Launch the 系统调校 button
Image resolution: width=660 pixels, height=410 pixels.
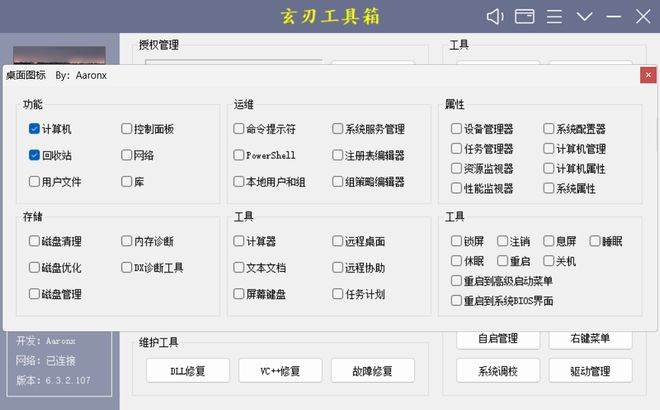pyautogui.click(x=498, y=371)
